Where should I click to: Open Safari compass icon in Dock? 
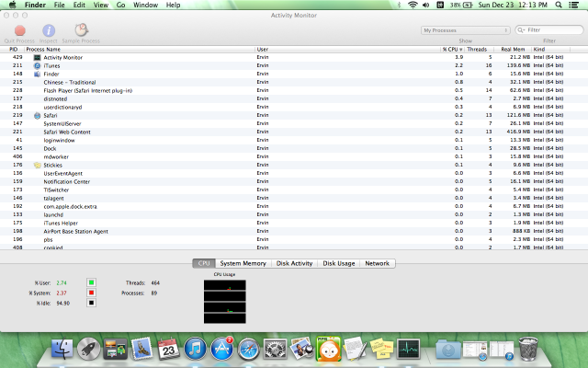coord(249,350)
